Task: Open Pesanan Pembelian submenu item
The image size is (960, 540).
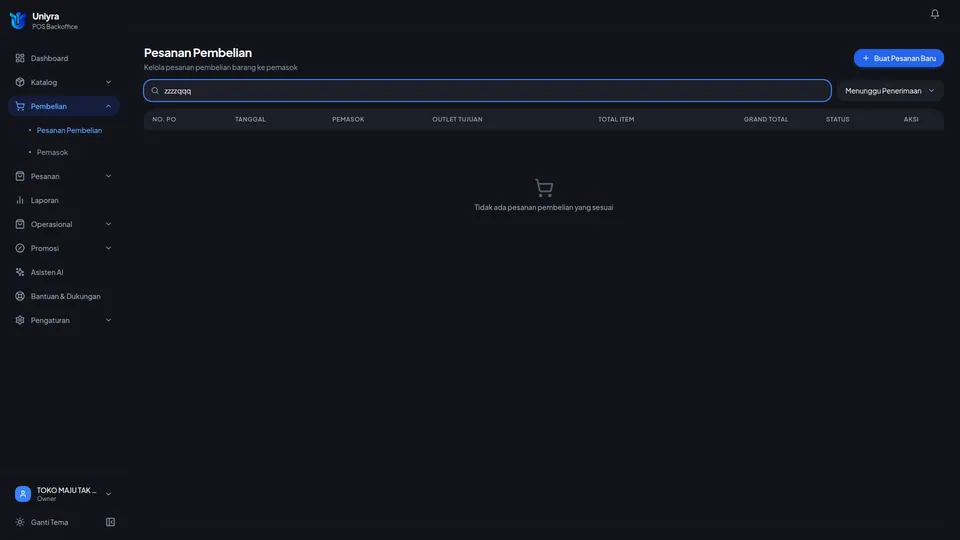Action: [69, 130]
